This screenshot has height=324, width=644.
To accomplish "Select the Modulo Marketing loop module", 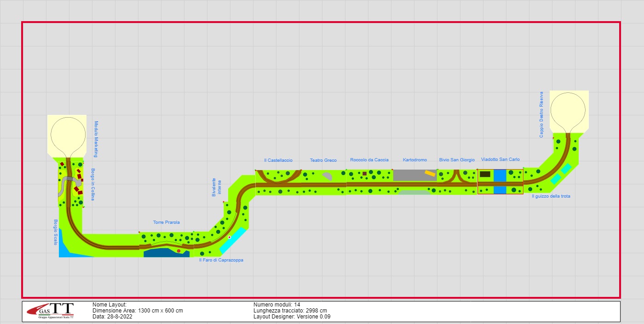I will (x=67, y=134).
